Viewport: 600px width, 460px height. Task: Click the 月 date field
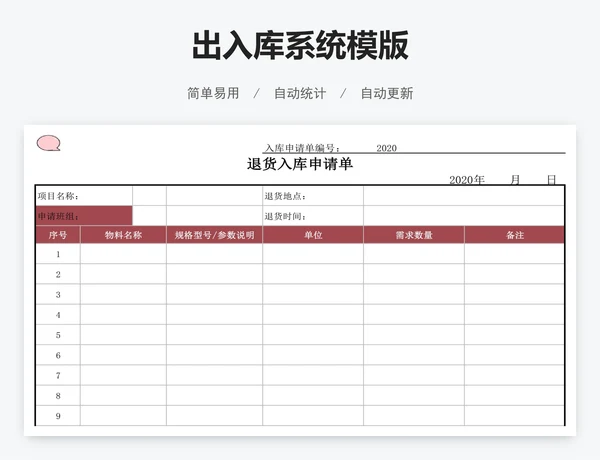click(515, 179)
